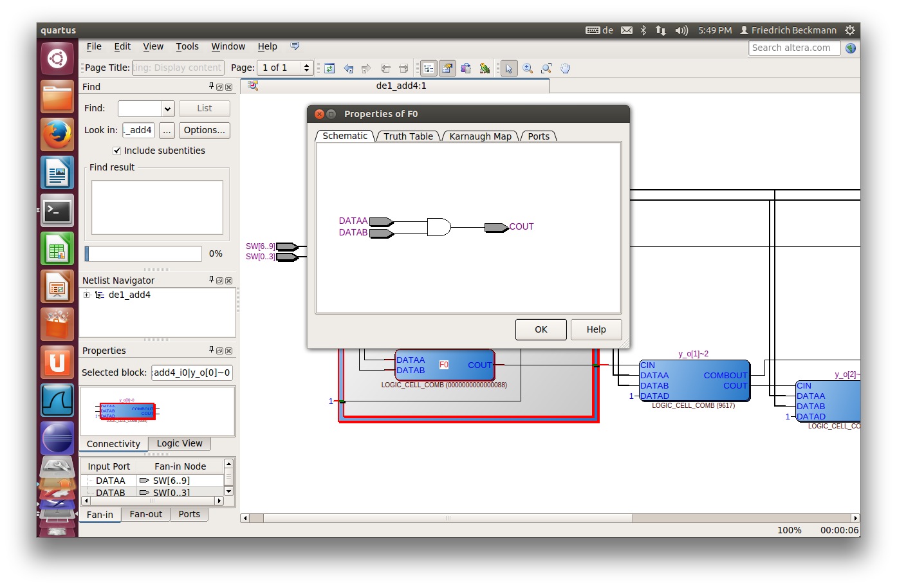Screen dimensions: 897x588
Task: Expand the de1_add4 tree node
Action: coord(86,295)
